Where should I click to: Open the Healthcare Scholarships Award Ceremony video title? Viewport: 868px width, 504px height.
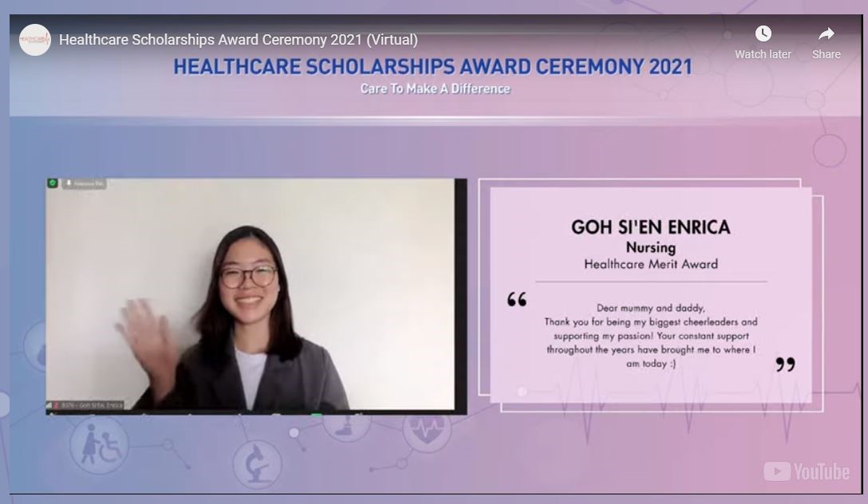[x=238, y=40]
